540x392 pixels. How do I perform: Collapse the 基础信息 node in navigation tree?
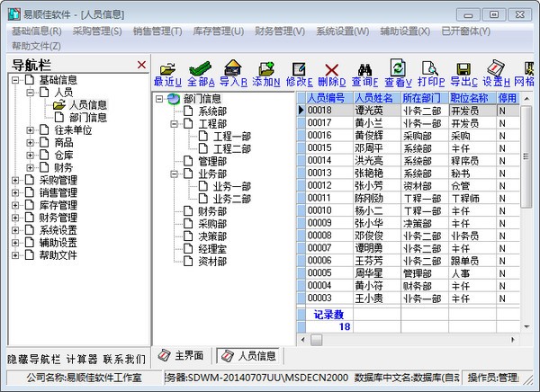(x=16, y=80)
